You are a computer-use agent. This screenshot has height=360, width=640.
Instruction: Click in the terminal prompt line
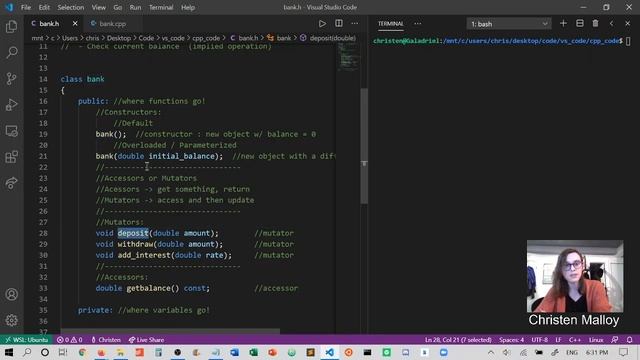(502, 41)
